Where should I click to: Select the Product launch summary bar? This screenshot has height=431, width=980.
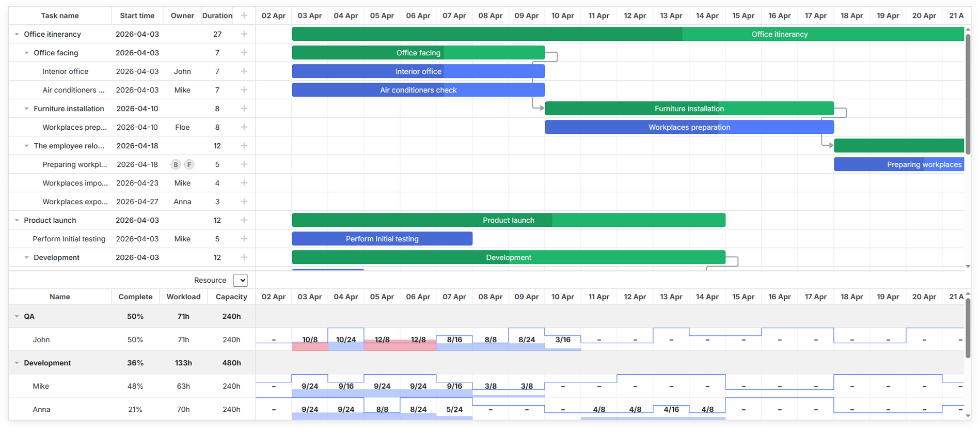pyautogui.click(x=509, y=220)
